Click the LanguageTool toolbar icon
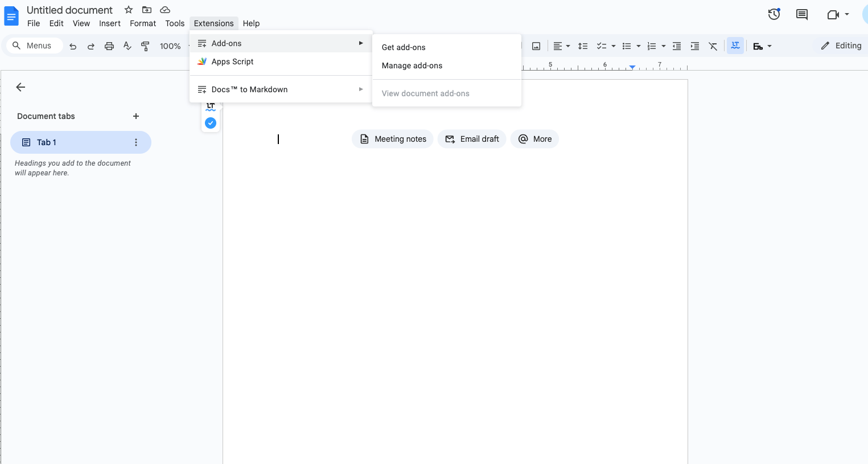This screenshot has height=464, width=868. (735, 46)
